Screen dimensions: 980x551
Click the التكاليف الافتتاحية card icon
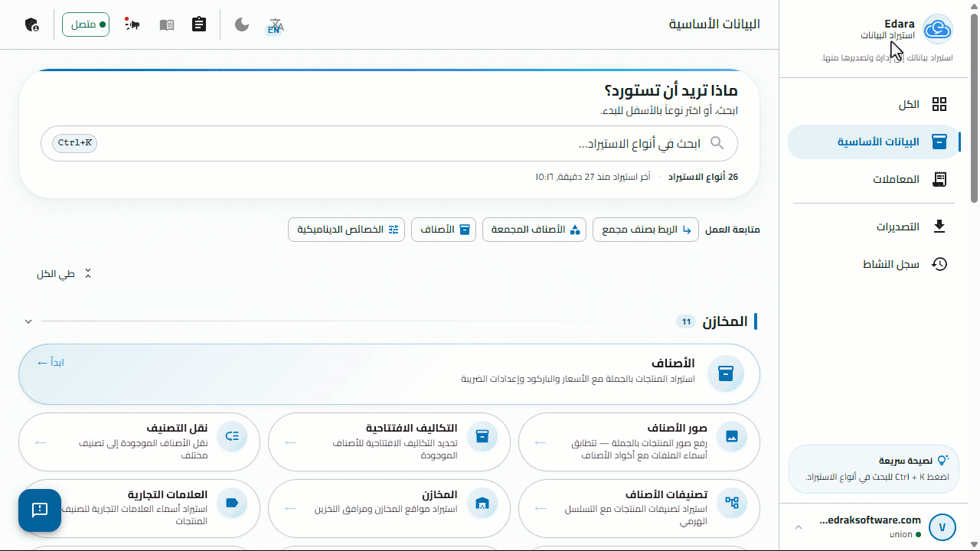tap(482, 437)
